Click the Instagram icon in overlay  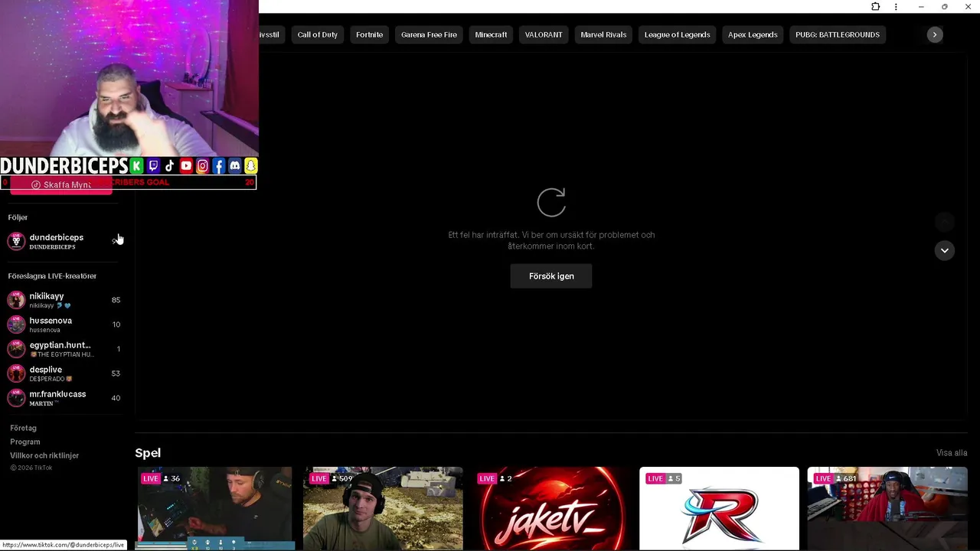click(x=202, y=166)
